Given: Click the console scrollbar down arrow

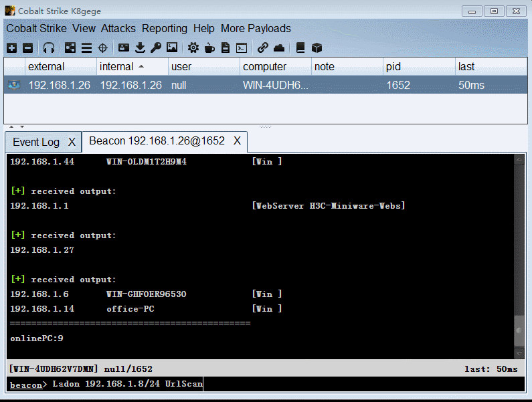Looking at the screenshot, I should 519,354.
